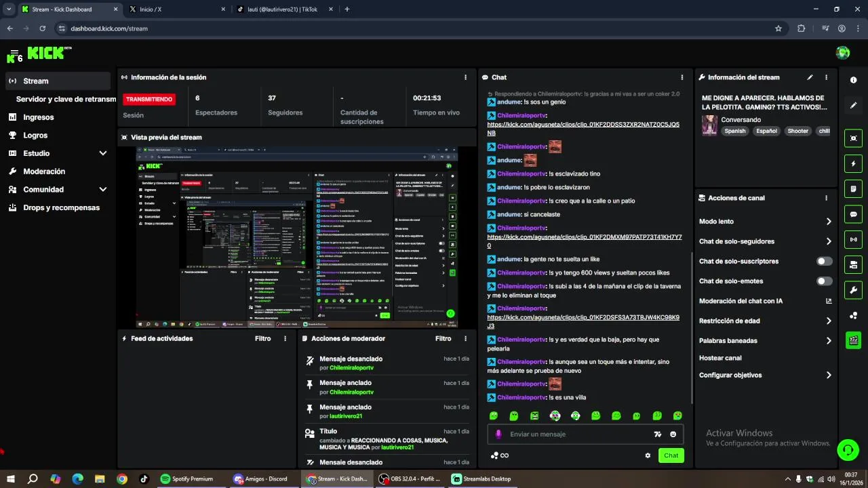This screenshot has height=488, width=868.
Task: Toggle Chat de solo-emotes switch
Action: pyautogui.click(x=825, y=281)
